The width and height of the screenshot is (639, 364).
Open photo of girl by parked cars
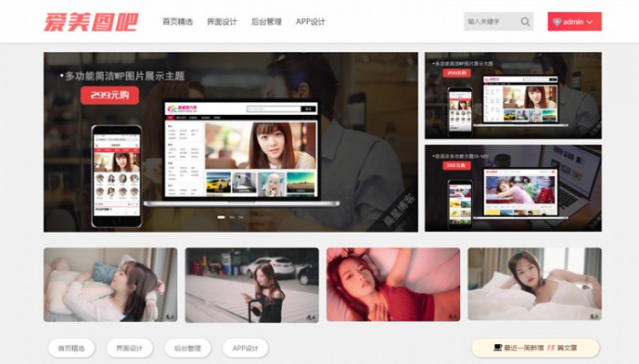(x=252, y=285)
